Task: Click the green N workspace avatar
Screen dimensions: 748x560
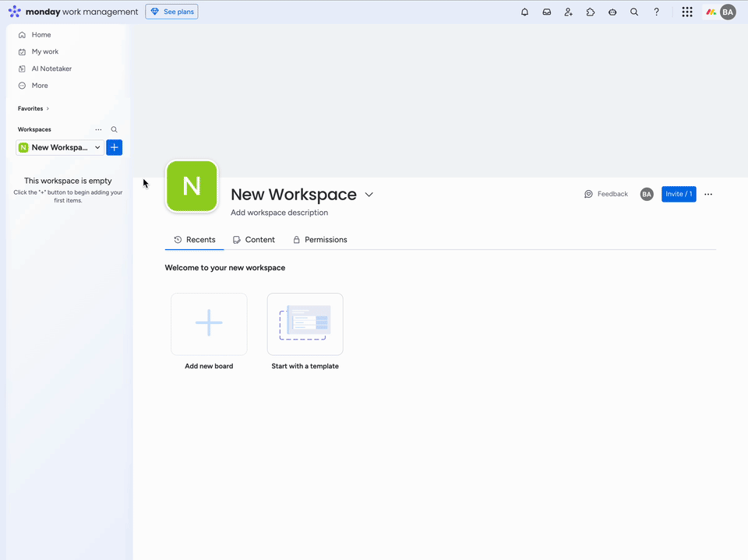Action: coord(192,187)
